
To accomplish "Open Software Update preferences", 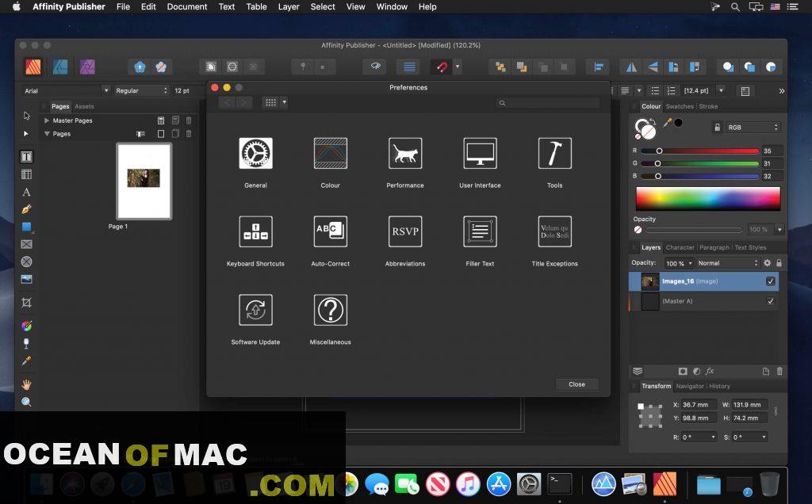I will pos(255,310).
